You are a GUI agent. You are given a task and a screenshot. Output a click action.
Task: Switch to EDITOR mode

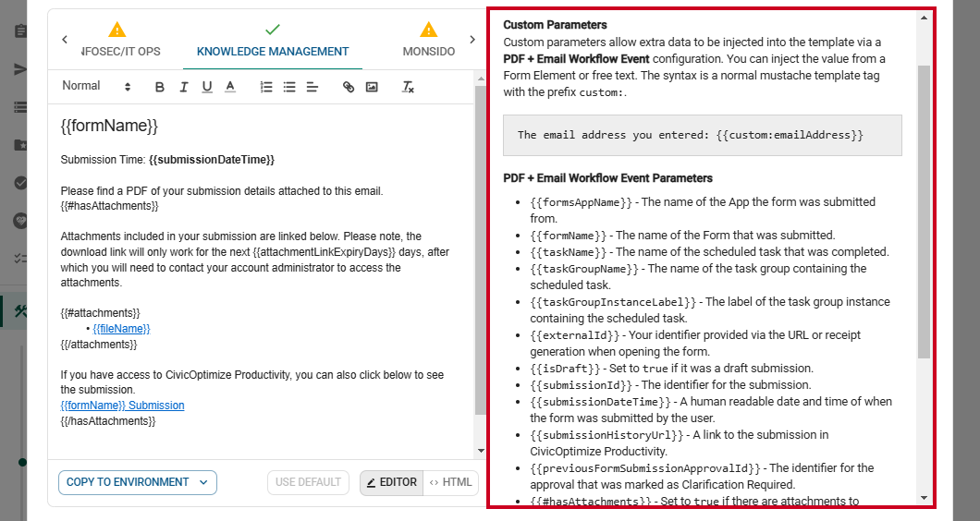point(392,482)
